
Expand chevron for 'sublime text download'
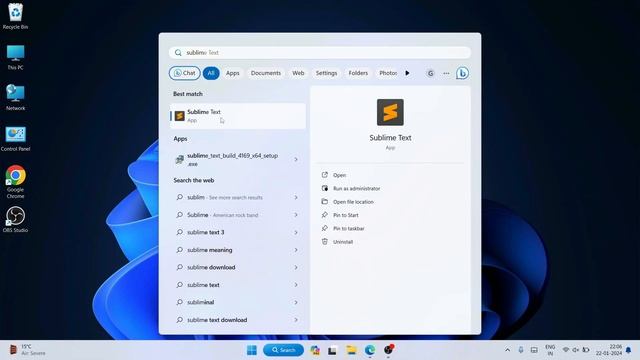pyautogui.click(x=296, y=320)
